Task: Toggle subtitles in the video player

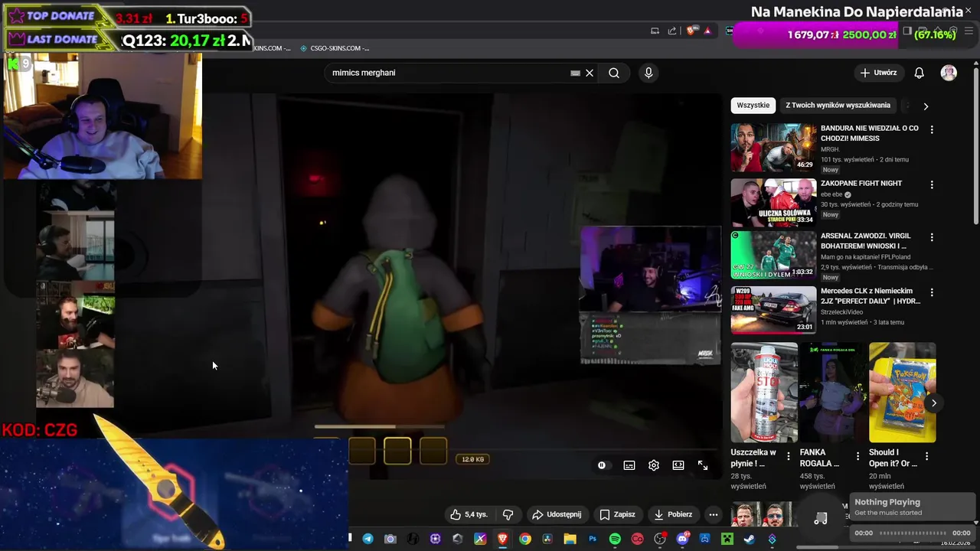Action: tap(629, 465)
